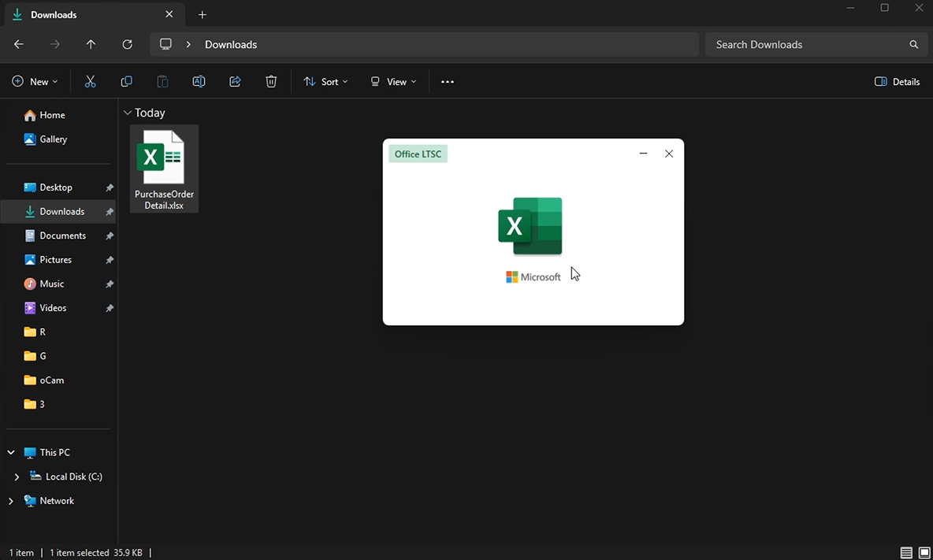Click the Search Downloads field

click(808, 45)
